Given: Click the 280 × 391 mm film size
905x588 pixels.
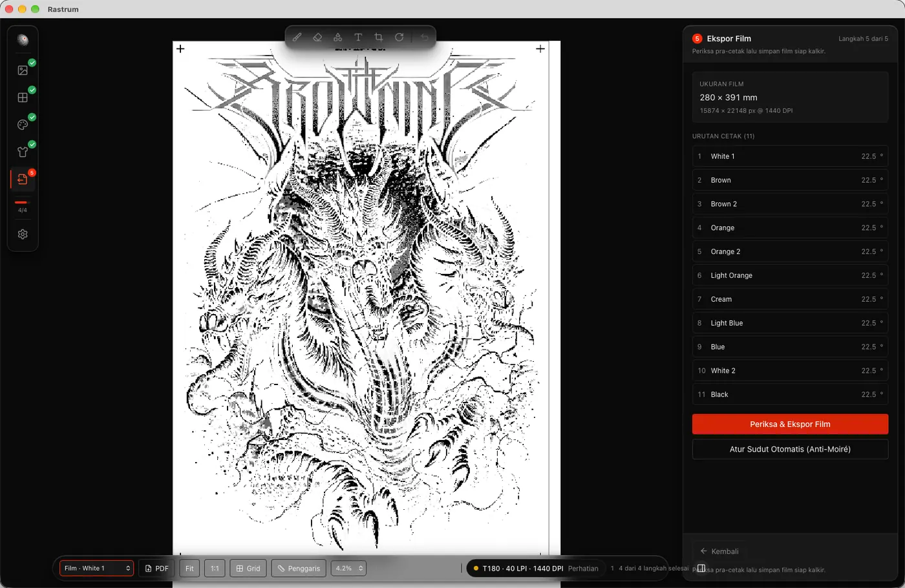Looking at the screenshot, I should click(729, 98).
